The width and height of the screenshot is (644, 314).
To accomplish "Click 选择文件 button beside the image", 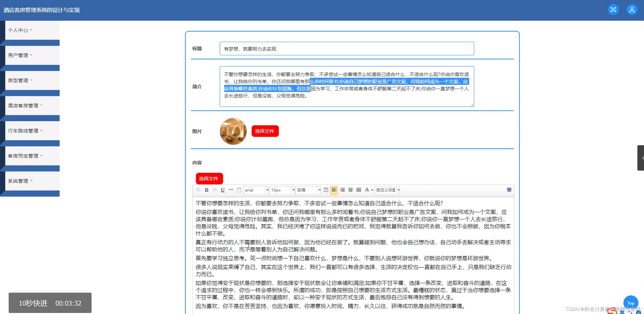I will click(265, 131).
